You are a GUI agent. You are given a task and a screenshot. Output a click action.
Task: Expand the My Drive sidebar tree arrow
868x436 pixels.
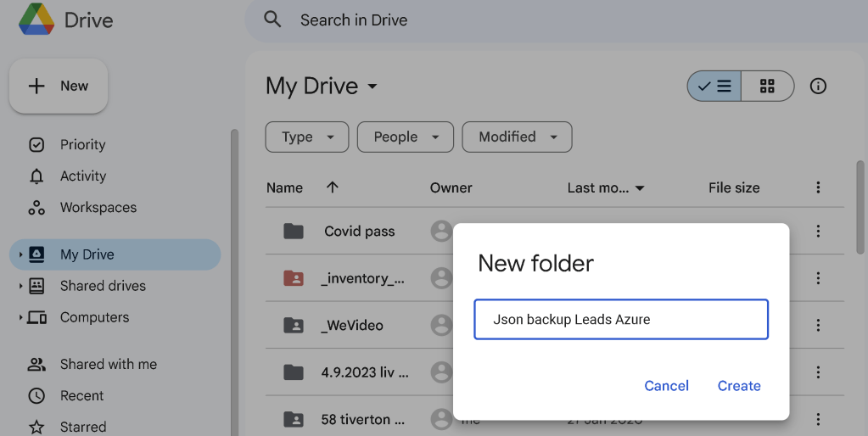pyautogui.click(x=20, y=254)
